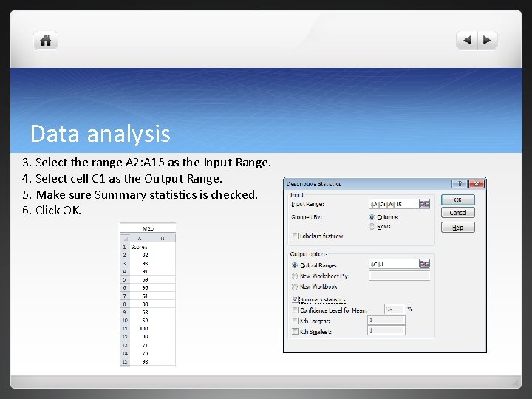Viewport: 532px width, 399px height.
Task: Click the cell with value 88
Action: point(140,304)
